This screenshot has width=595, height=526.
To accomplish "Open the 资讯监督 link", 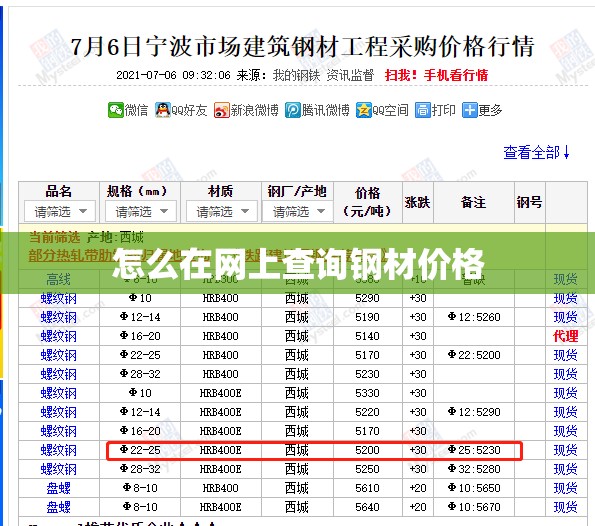I will 350,75.
